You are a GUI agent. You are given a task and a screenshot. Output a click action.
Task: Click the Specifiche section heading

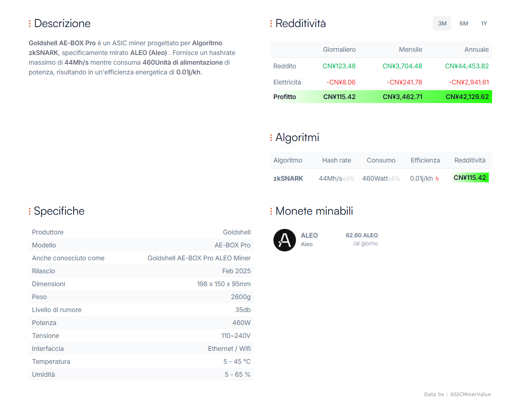pos(59,211)
